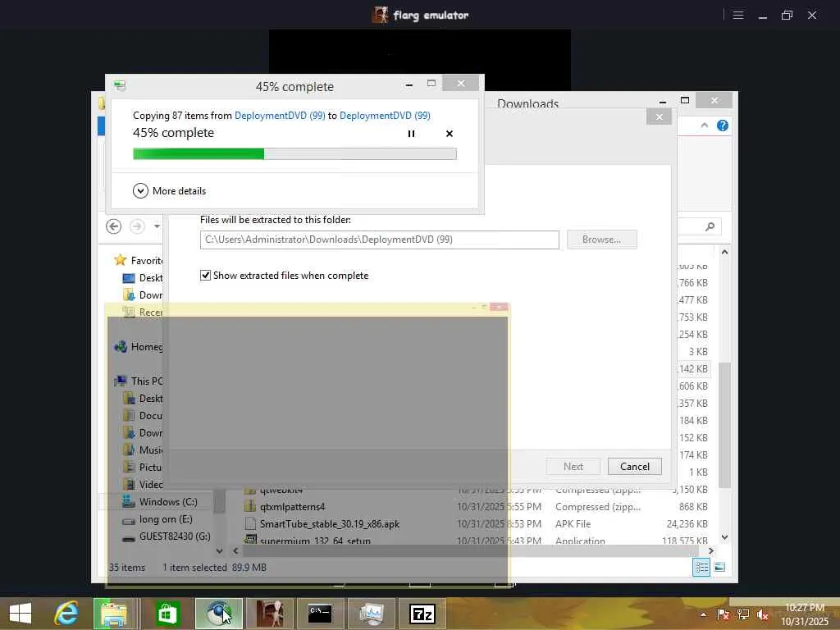Go forward in Explorer navigation
The image size is (840, 630).
[137, 226]
